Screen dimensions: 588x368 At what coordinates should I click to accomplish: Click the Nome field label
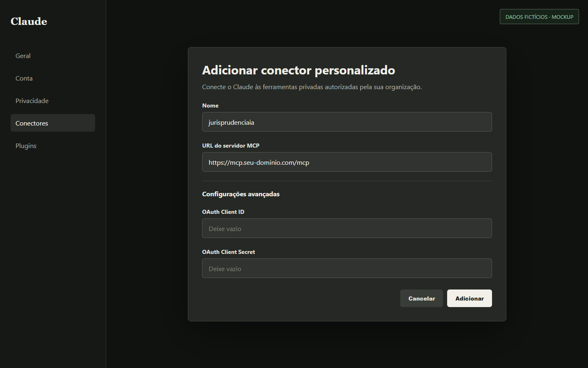[210, 105]
